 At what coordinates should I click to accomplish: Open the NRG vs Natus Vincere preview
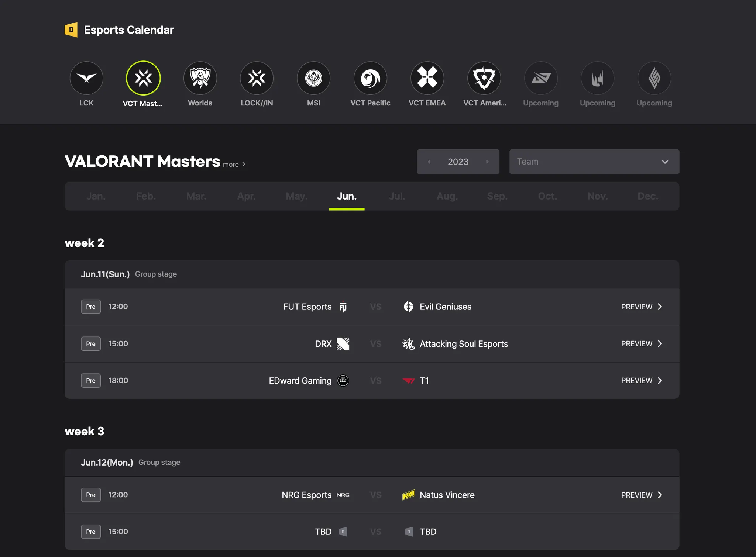coord(642,495)
